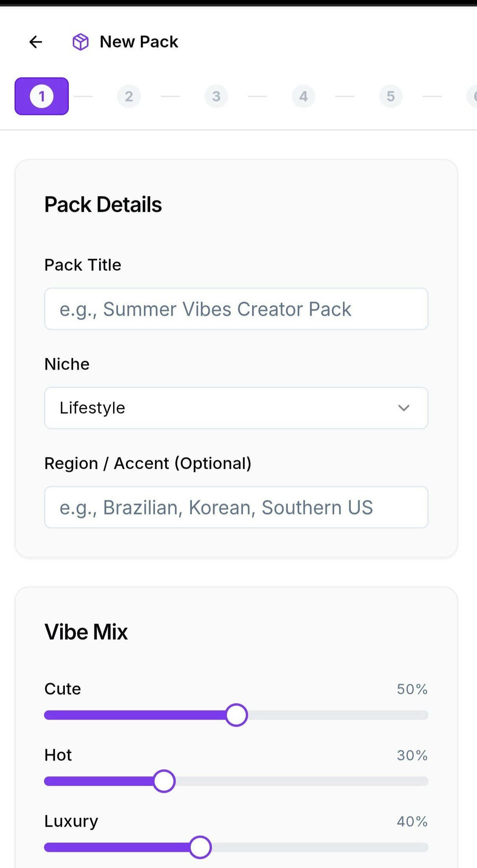Jump to step 2 of the wizard
This screenshot has height=868, width=477.
tap(129, 96)
